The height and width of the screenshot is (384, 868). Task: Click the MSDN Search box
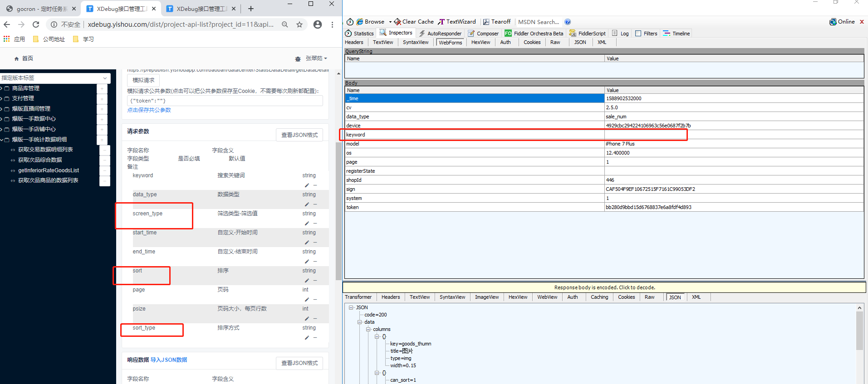[539, 22]
